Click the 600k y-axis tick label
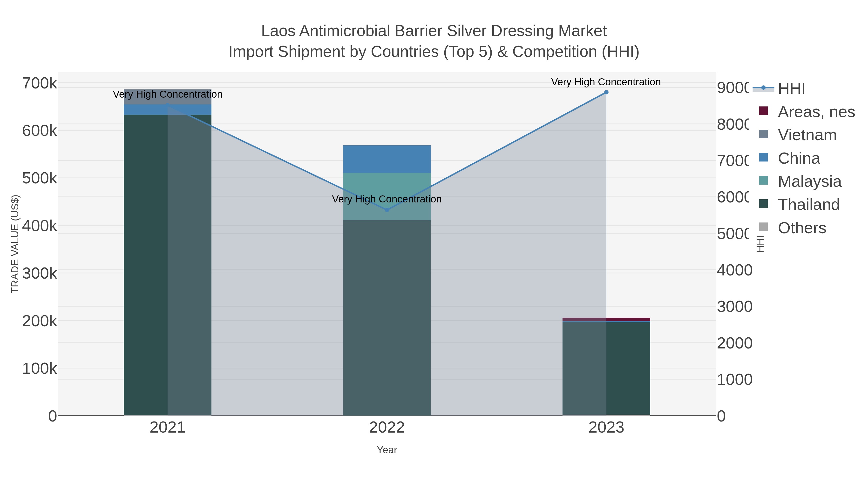Viewport: 868px width, 488px height. (40, 131)
